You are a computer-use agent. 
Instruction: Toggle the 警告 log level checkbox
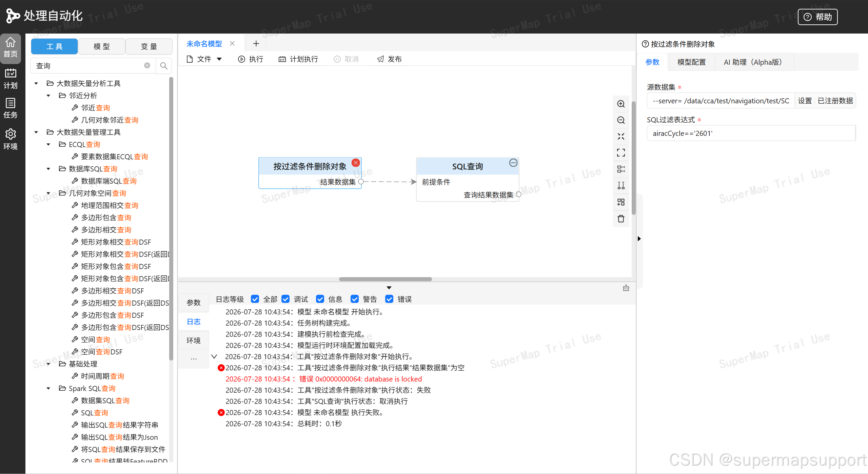click(x=355, y=299)
